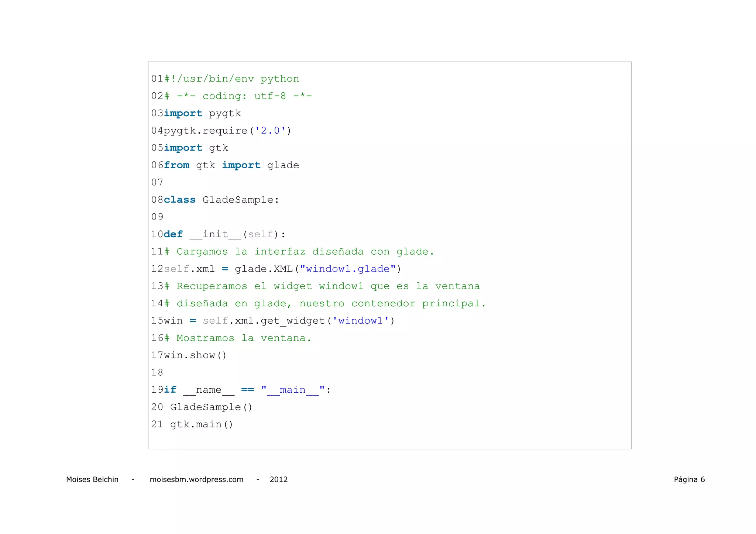
Task: Click the get_widget('window1') code line
Action: pos(279,321)
